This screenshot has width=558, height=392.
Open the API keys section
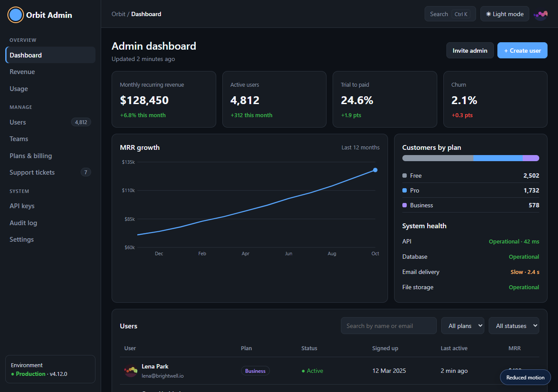(x=51, y=206)
